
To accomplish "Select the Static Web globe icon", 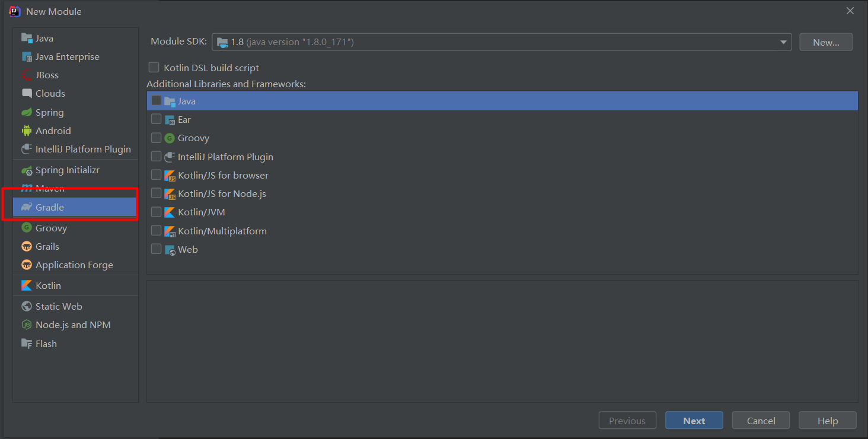I will pos(27,306).
